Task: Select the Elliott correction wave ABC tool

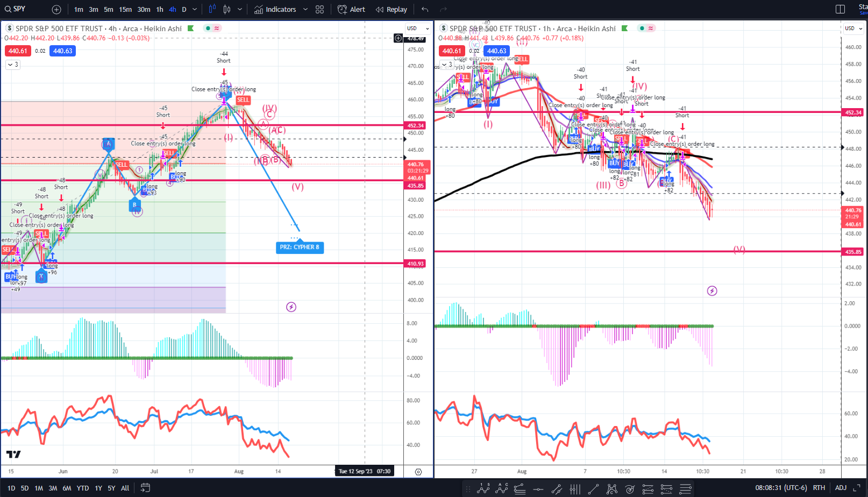Action: 502,488
